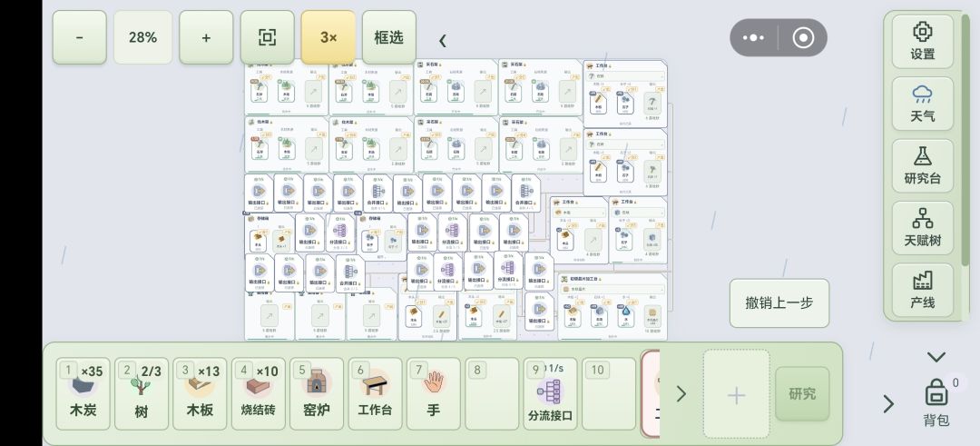This screenshot has height=446, width=980.
Task: Click the dashed plus slot beside 研究
Action: [736, 393]
